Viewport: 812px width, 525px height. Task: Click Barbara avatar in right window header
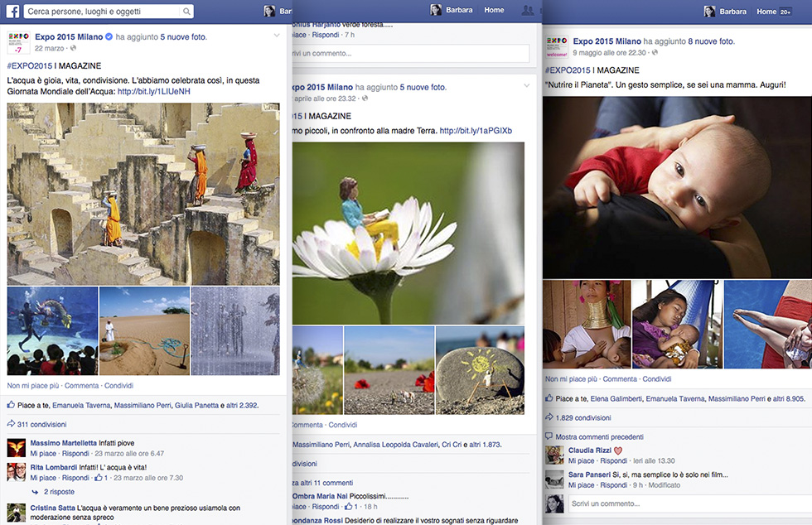(709, 12)
